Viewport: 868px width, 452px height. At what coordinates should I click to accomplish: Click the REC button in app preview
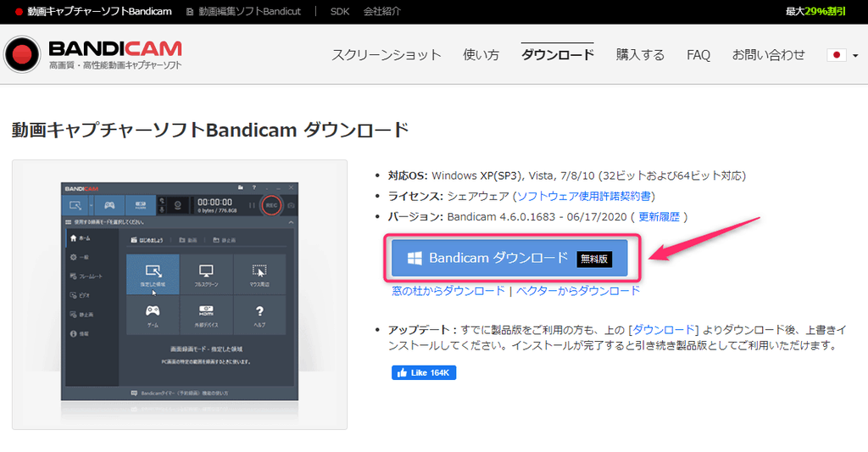pos(271,205)
